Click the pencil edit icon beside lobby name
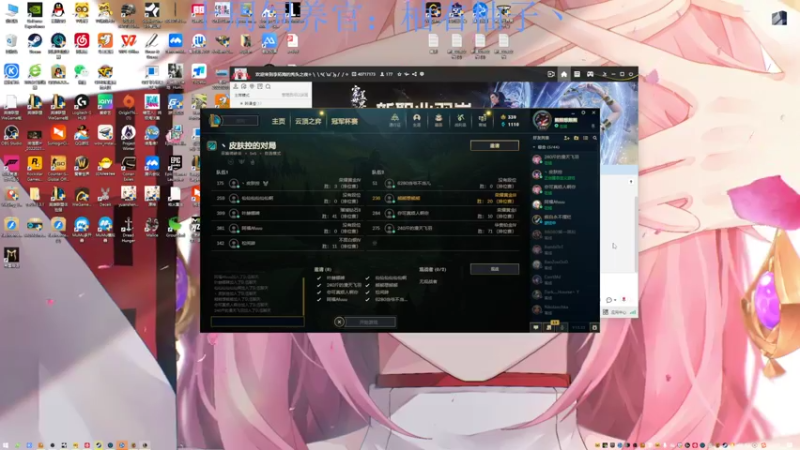Viewport: 800px width, 450px height. coord(223,146)
